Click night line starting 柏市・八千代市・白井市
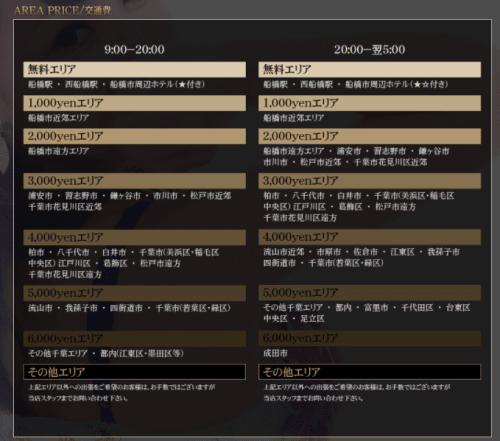This screenshot has width=500, height=441. tap(359, 196)
